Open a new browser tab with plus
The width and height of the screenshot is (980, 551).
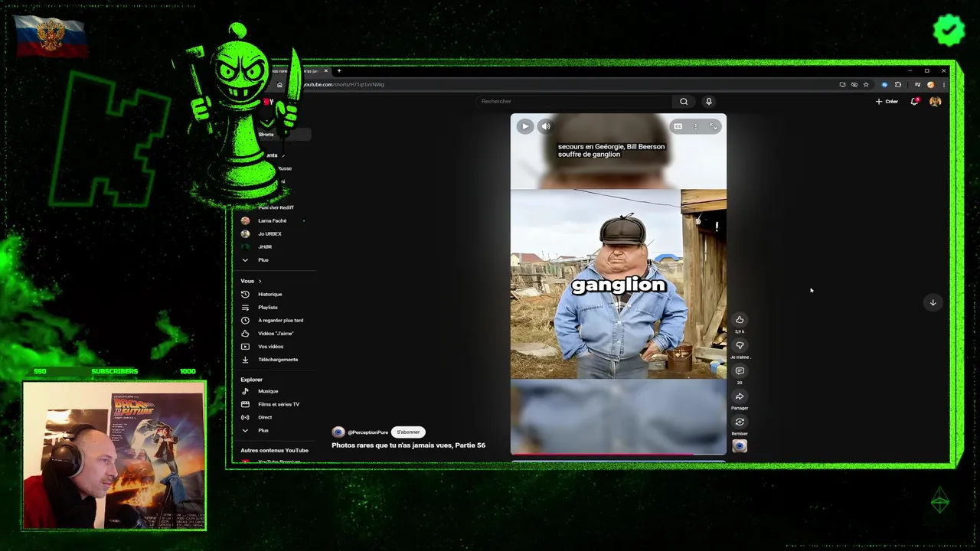(339, 70)
